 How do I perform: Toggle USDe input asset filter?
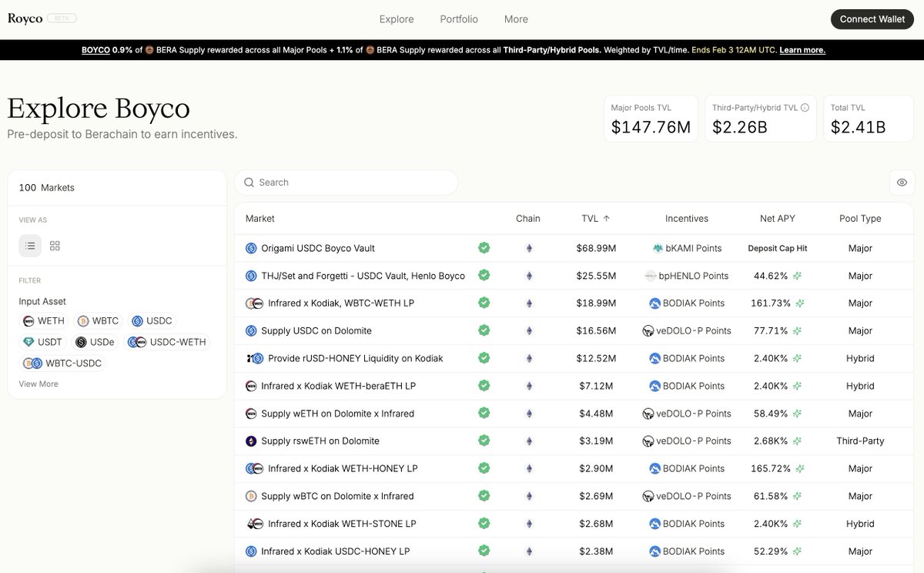tap(96, 342)
